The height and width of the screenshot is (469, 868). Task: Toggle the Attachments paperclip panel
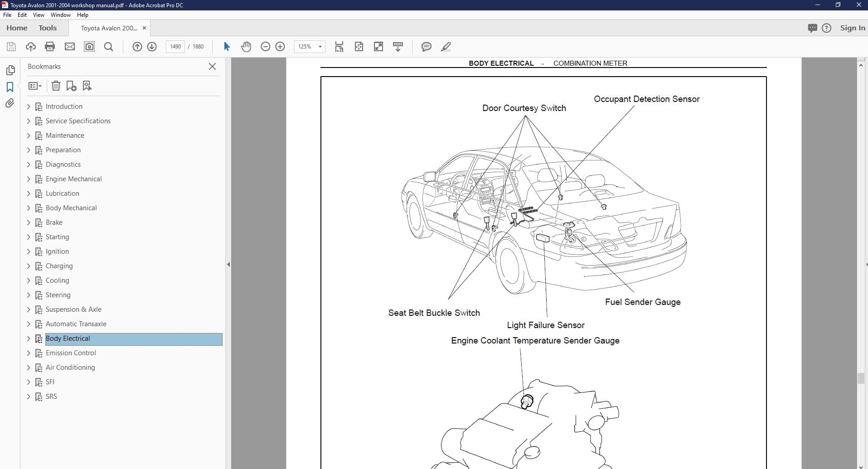(x=10, y=103)
